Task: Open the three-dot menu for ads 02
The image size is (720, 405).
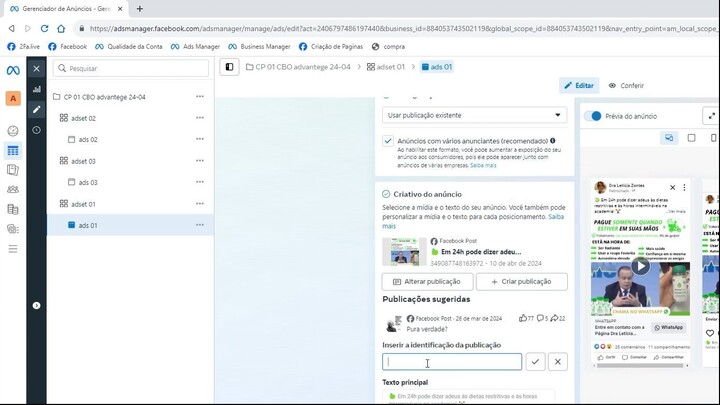Action: click(200, 139)
